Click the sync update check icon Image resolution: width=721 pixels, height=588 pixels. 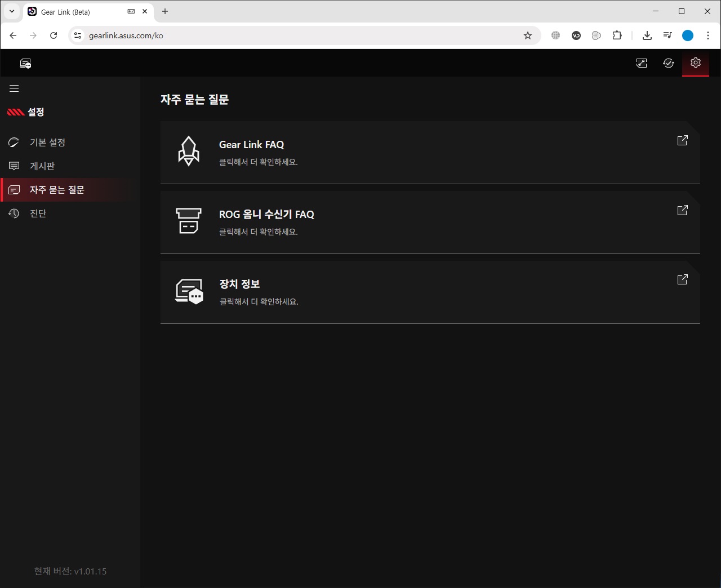pyautogui.click(x=669, y=63)
